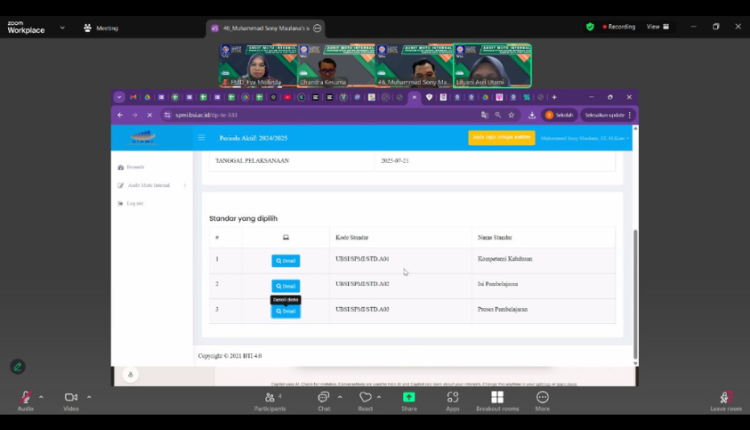The image size is (750, 430).
Task: Select Chandra Kesuma's video thumbnail
Action: [337, 66]
